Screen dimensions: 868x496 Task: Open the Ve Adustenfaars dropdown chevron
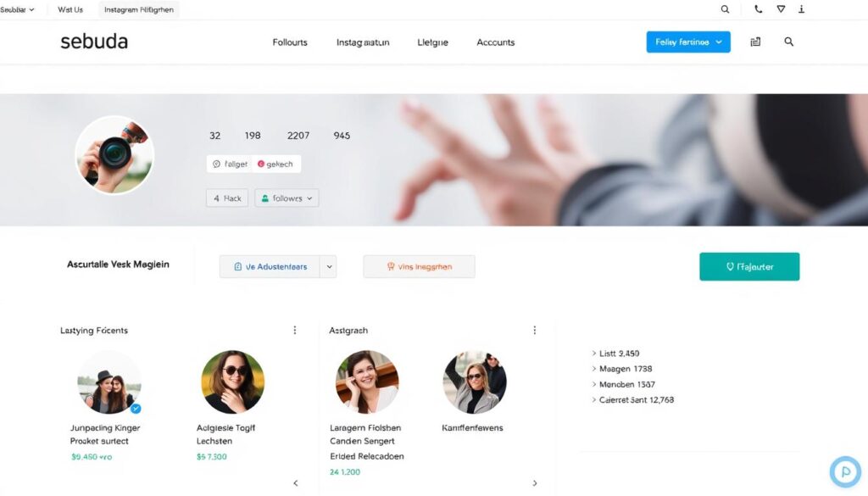(x=329, y=265)
